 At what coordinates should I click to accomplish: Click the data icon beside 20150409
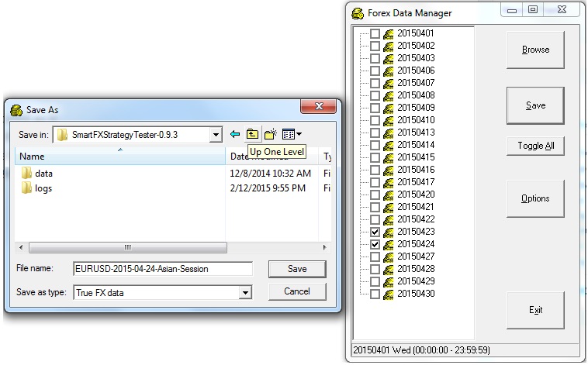click(x=389, y=108)
